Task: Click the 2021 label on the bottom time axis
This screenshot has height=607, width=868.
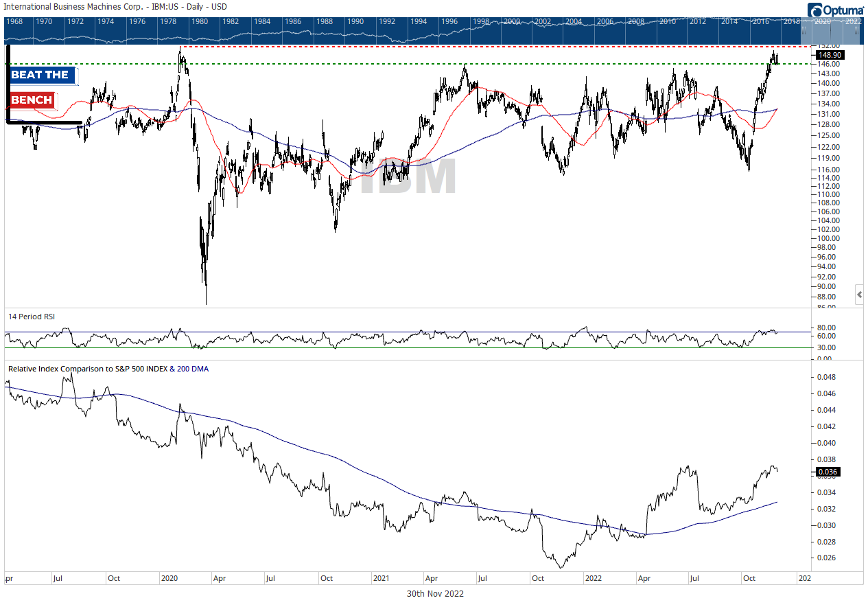Action: pos(382,578)
